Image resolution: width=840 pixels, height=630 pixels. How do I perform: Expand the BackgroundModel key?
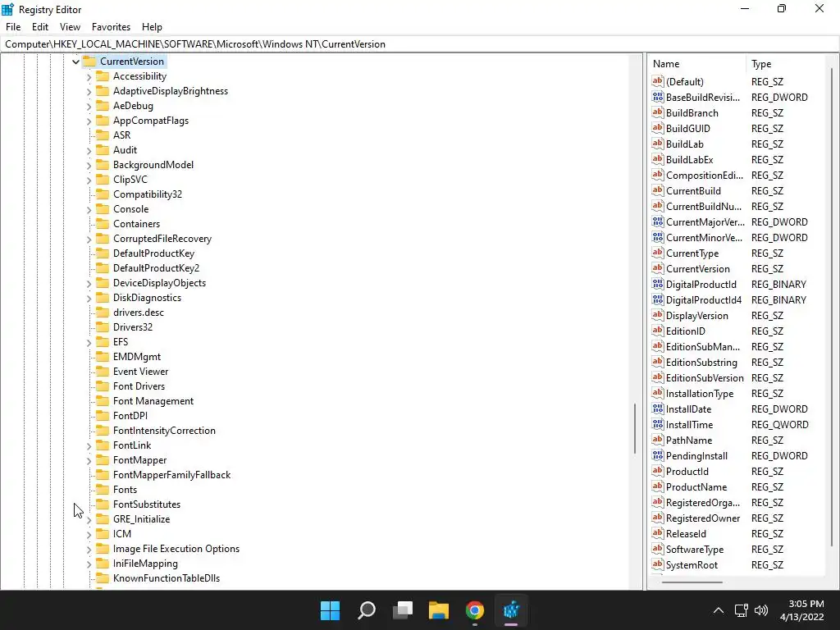[x=89, y=165]
